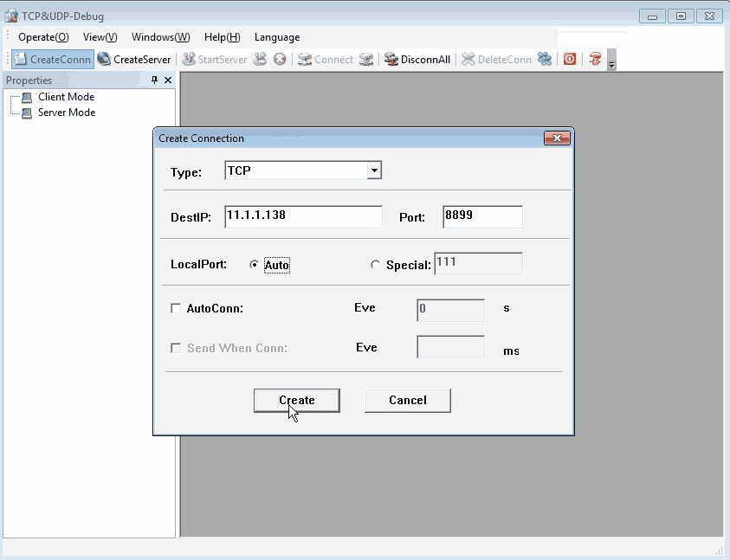The width and height of the screenshot is (730, 560).
Task: Click inside the Port input field
Action: pos(482,217)
